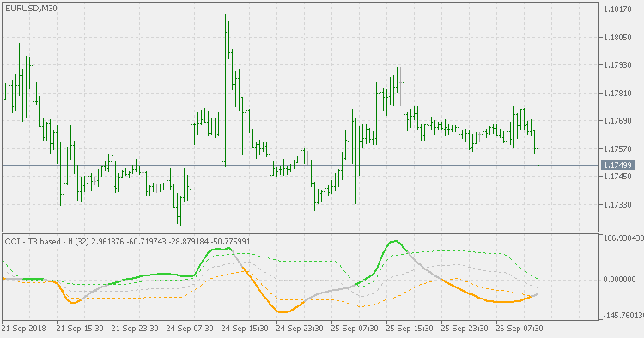The height and width of the screenshot is (338, 644).
Task: Click the 24 Sep 23:30 time label
Action: tap(300, 329)
